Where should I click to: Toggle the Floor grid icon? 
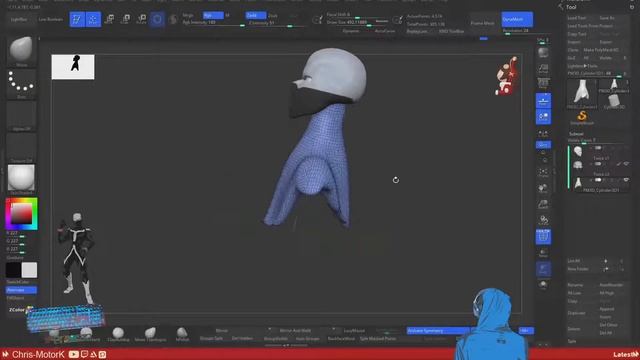click(543, 101)
